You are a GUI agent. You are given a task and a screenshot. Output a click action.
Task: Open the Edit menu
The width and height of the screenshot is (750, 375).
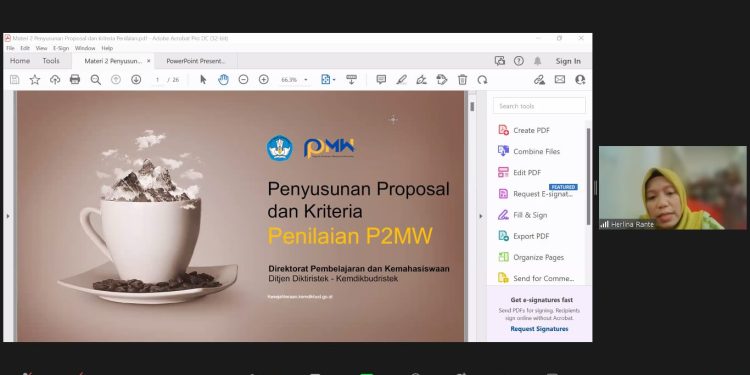[25, 48]
